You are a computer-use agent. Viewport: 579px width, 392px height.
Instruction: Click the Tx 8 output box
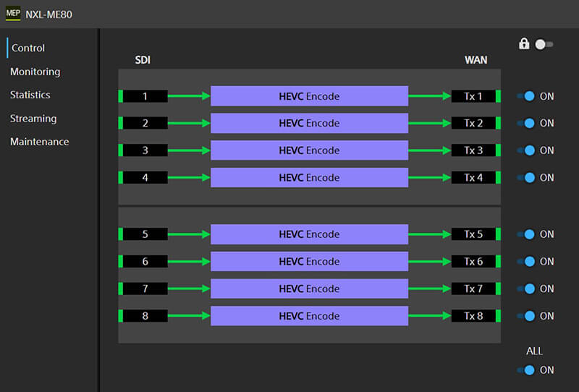[473, 316]
